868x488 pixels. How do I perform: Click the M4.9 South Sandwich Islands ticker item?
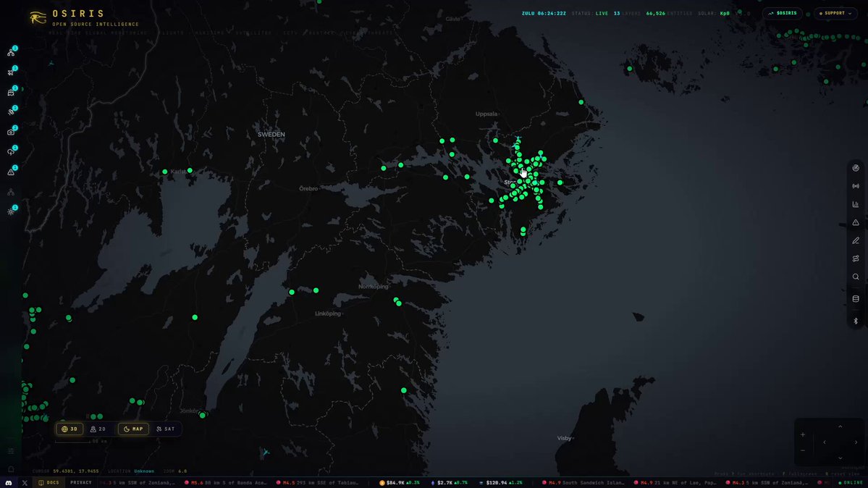[584, 483]
